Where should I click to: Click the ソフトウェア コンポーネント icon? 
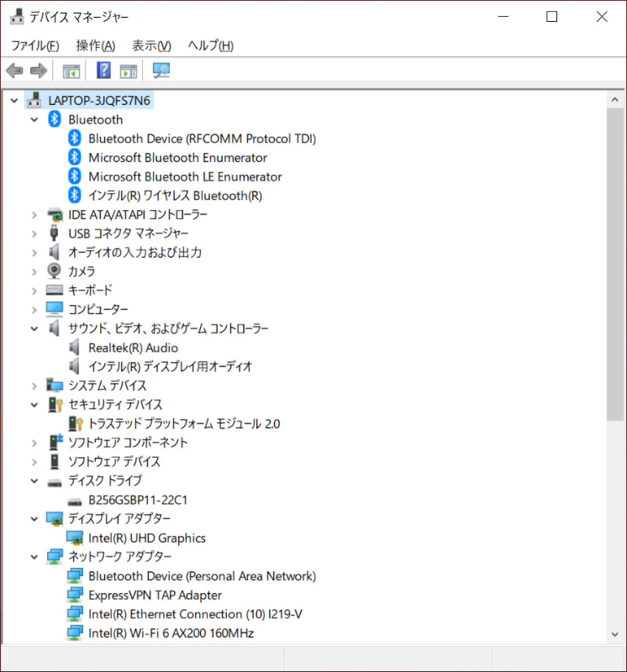pyautogui.click(x=55, y=443)
